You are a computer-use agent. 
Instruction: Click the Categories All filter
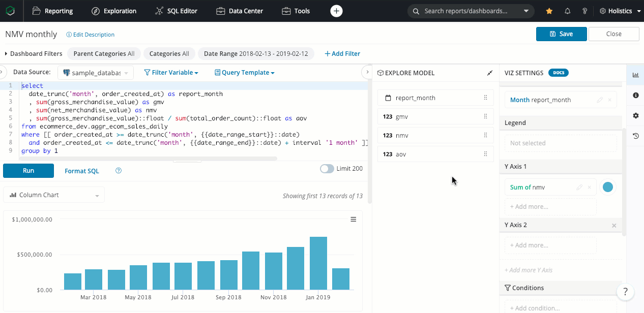[x=169, y=53]
